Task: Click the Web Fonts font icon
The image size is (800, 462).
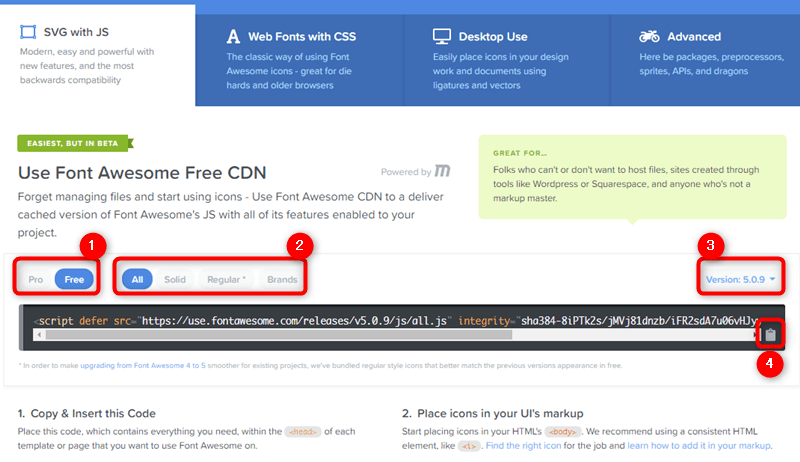Action: (234, 37)
